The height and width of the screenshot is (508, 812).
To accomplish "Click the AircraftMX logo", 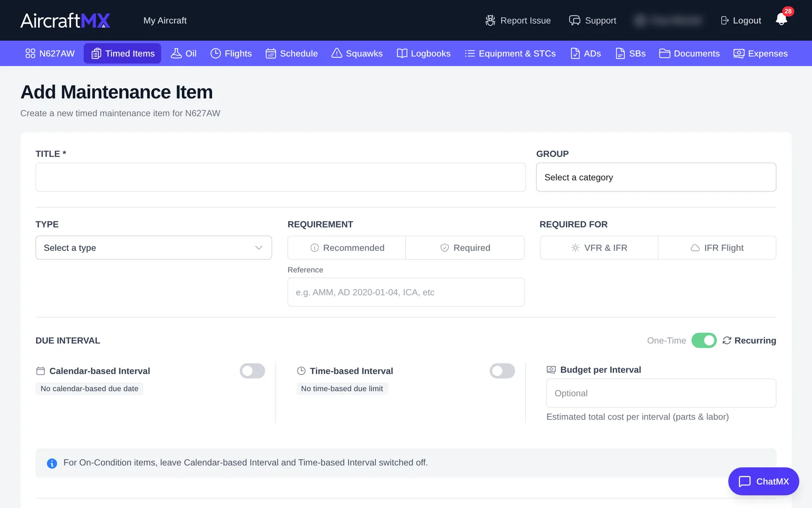I will 65,20.
